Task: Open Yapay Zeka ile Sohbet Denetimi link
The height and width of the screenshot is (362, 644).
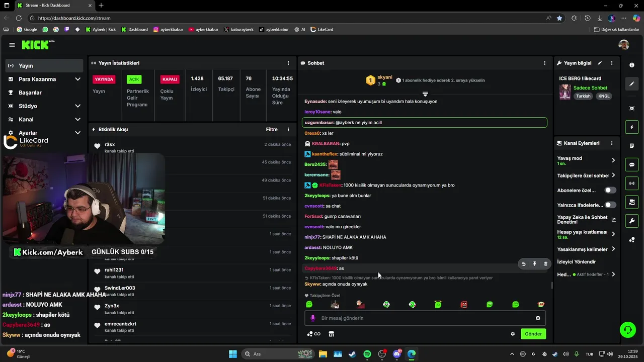Action: [x=586, y=220]
